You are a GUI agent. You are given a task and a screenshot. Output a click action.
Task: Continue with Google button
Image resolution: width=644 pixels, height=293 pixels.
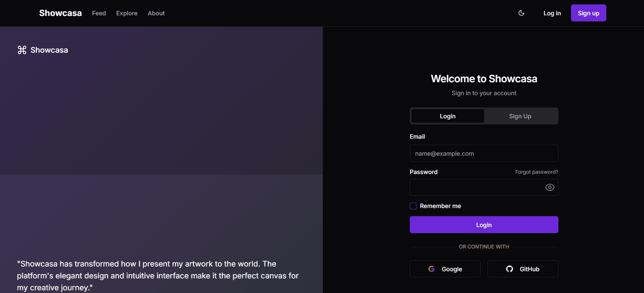pyautogui.click(x=445, y=269)
